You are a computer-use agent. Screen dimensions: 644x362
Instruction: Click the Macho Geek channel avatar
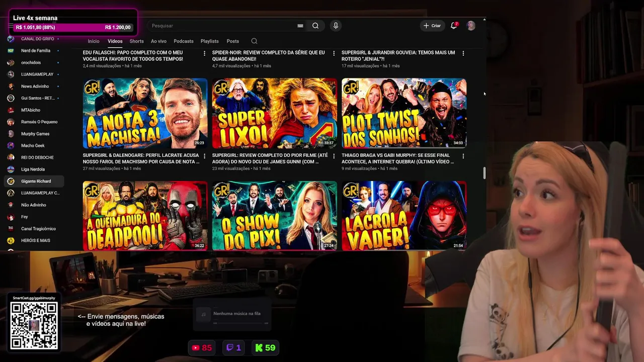11,146
